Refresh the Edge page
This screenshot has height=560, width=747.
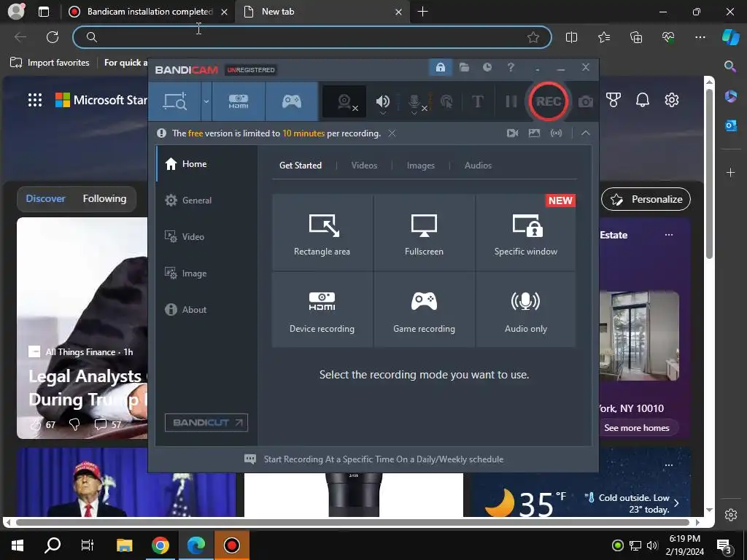[x=53, y=37]
